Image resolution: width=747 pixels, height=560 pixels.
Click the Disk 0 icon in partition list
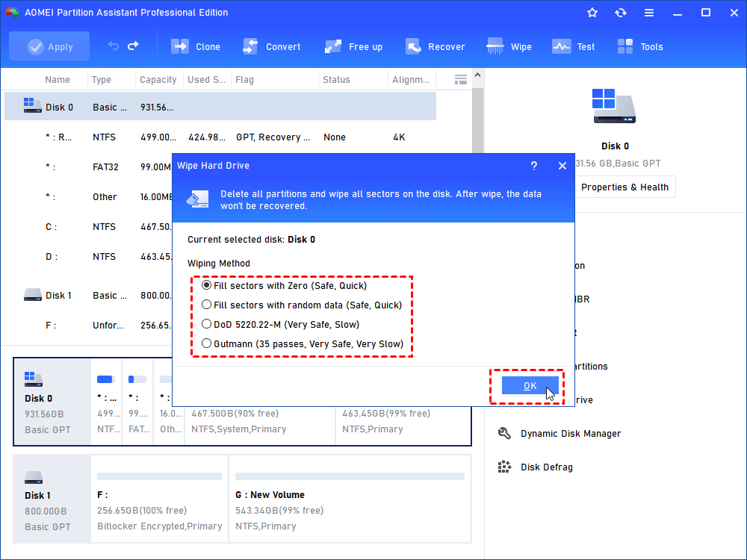click(32, 105)
